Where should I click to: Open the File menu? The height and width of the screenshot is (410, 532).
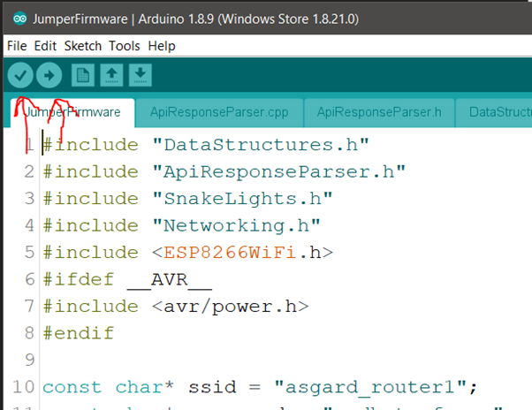coord(17,46)
